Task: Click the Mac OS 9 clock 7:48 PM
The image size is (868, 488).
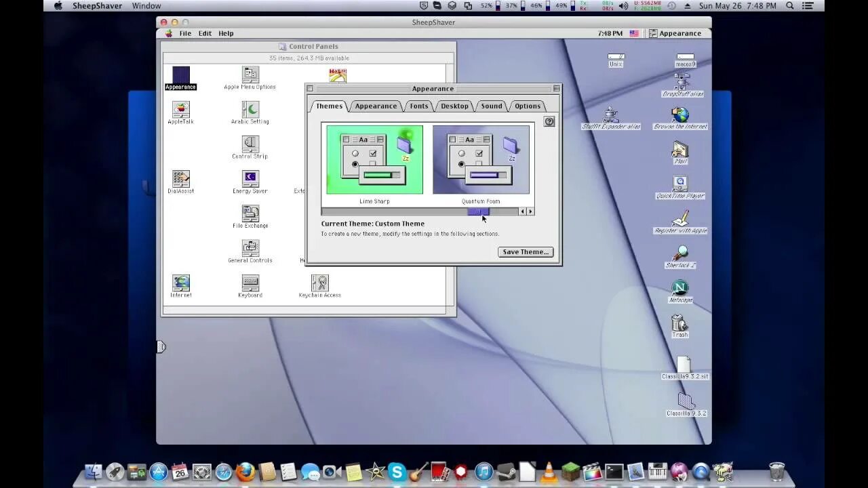Action: (x=610, y=33)
